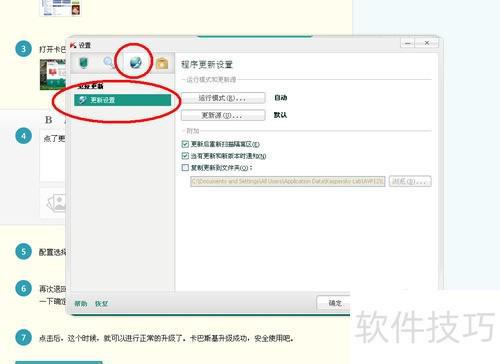Enable 复制更新到文件夹 checkbox
Screen dimensions: 500x364
(185, 167)
